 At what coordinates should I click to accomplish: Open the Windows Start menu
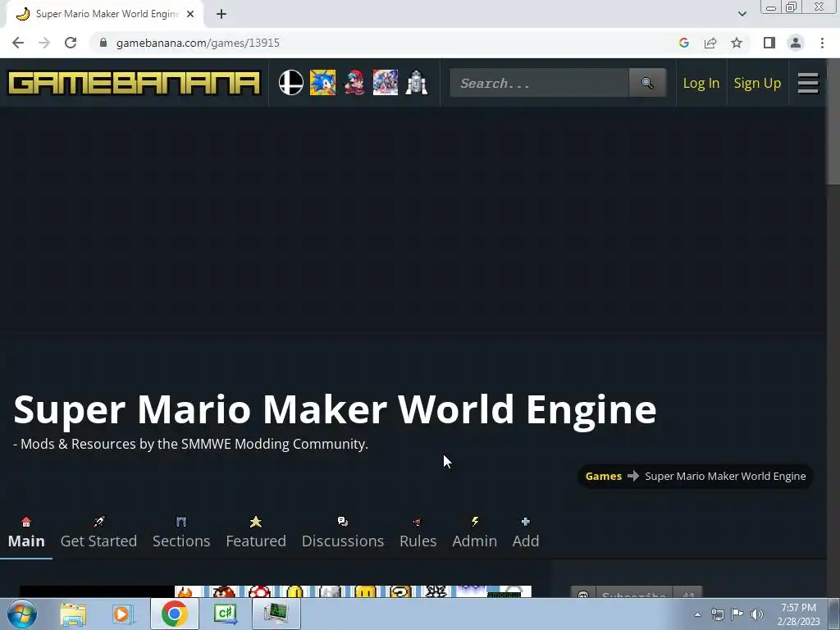[x=21, y=614]
